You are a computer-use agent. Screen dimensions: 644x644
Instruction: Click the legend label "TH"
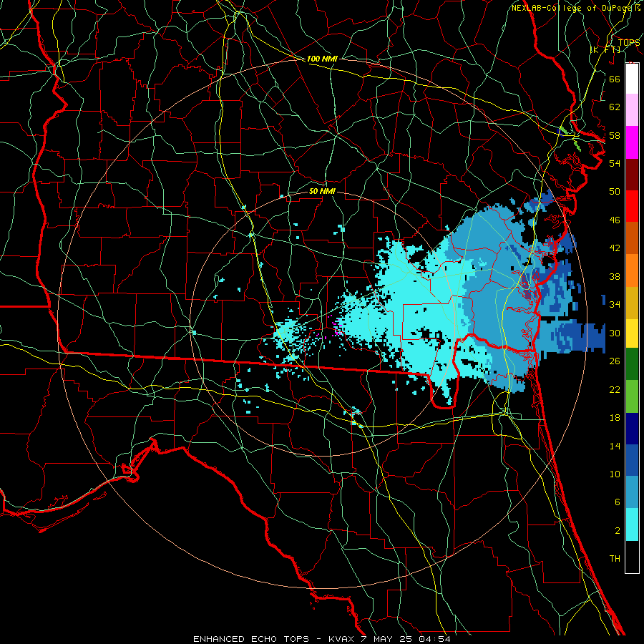615,559
